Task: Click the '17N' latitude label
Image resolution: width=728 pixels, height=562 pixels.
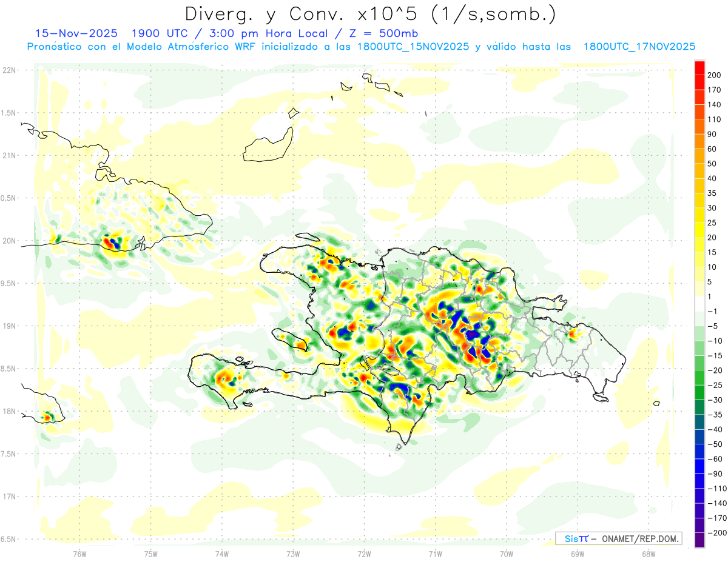Action: (8, 497)
